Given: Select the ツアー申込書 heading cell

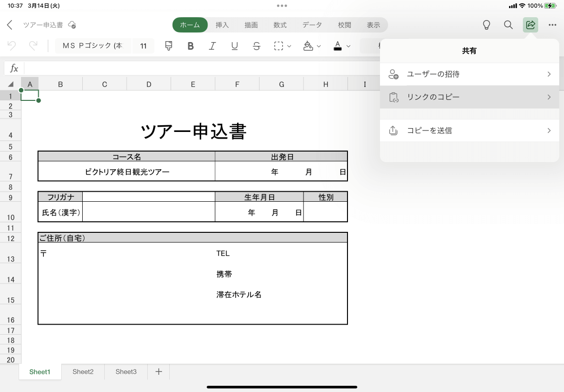Looking at the screenshot, I should (193, 131).
